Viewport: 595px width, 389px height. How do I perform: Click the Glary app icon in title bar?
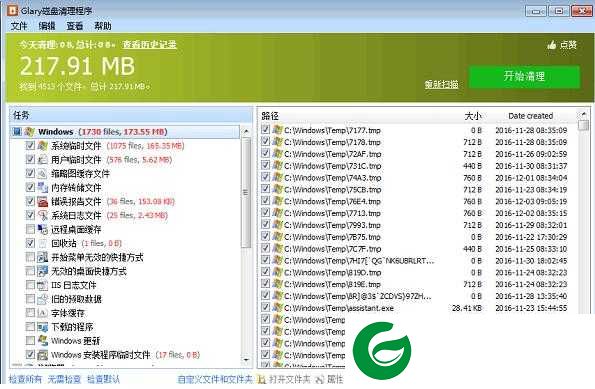[13, 10]
